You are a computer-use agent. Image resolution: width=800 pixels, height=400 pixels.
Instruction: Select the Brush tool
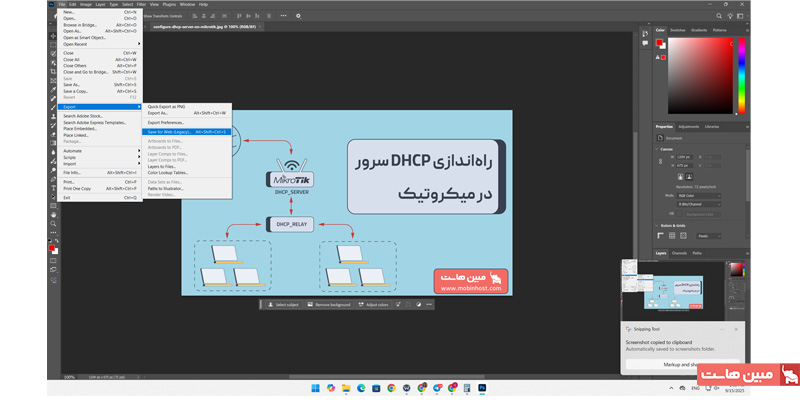click(53, 107)
